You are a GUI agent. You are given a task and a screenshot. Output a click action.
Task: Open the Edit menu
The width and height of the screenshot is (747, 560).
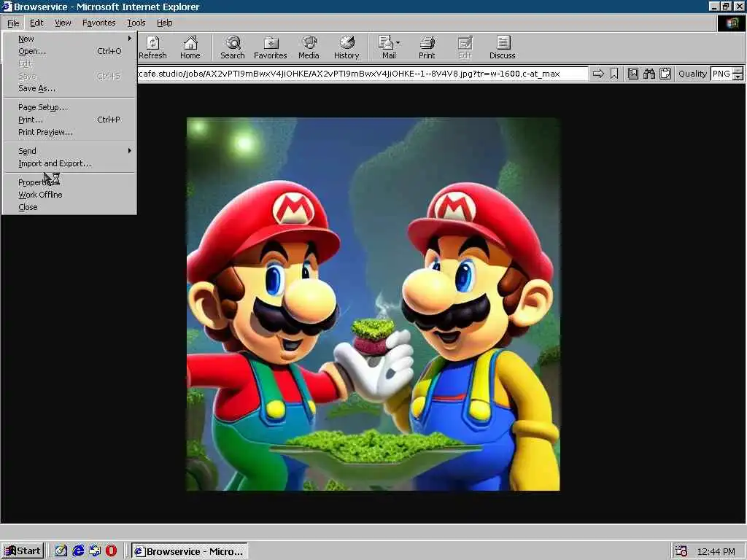click(36, 23)
